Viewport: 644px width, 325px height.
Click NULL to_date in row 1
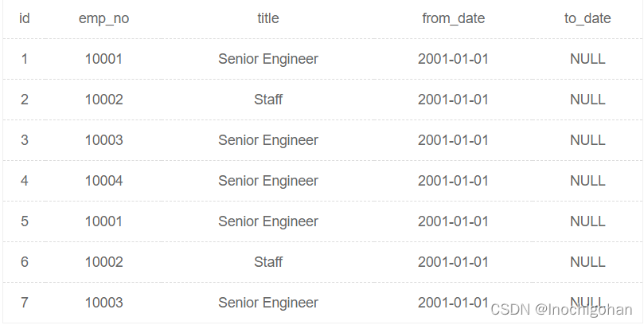coord(587,59)
